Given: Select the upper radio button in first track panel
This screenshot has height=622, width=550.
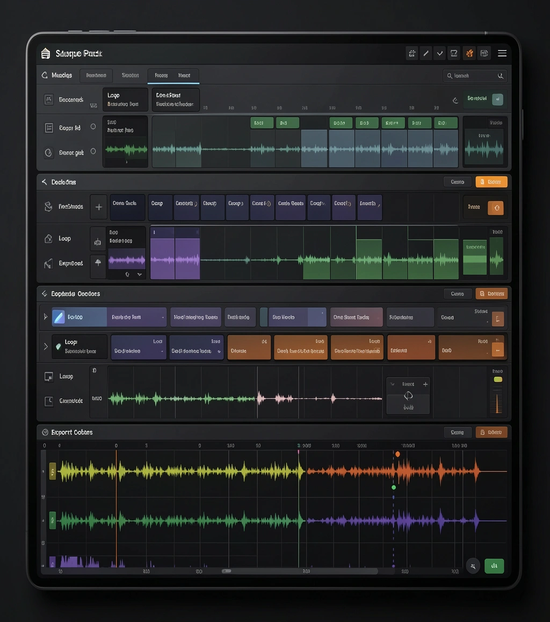Looking at the screenshot, I should [x=93, y=127].
